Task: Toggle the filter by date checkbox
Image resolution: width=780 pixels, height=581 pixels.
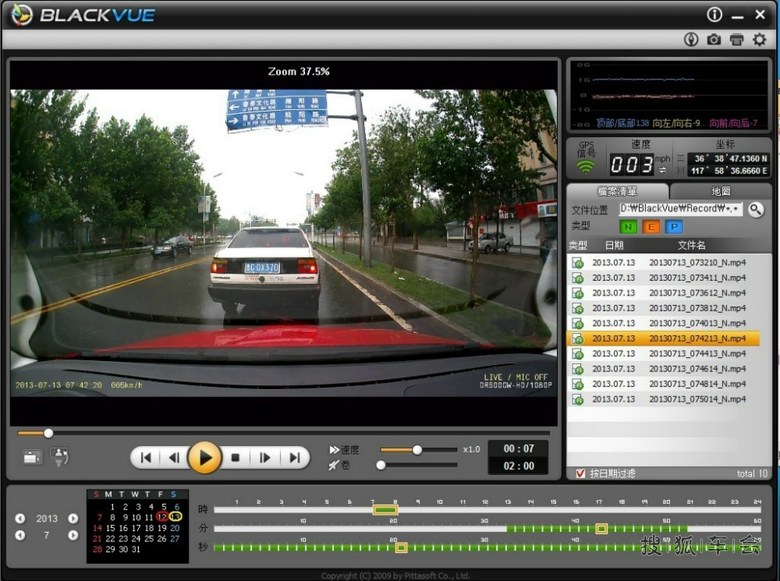Action: pos(580,474)
